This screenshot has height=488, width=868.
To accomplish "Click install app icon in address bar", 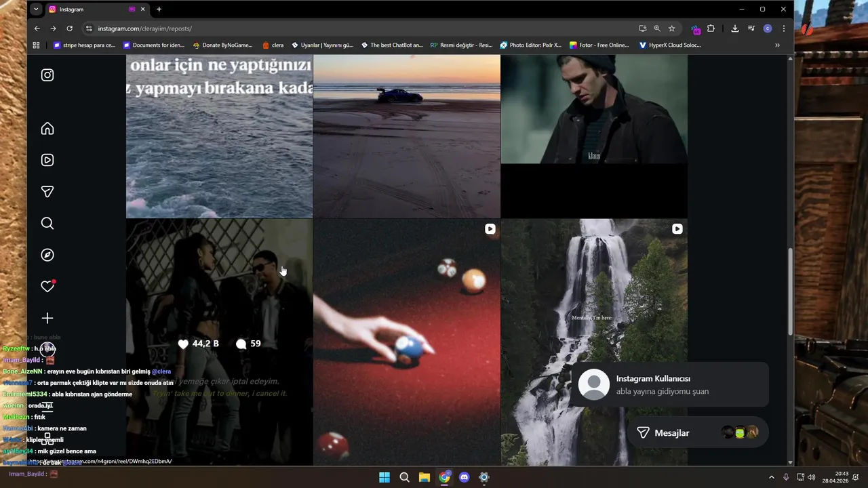I will pos(642,28).
